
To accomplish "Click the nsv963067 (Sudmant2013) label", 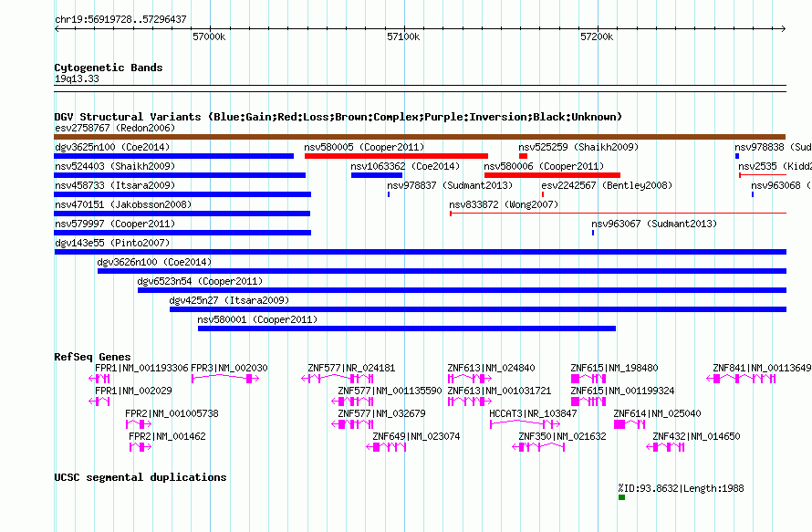I will (654, 224).
